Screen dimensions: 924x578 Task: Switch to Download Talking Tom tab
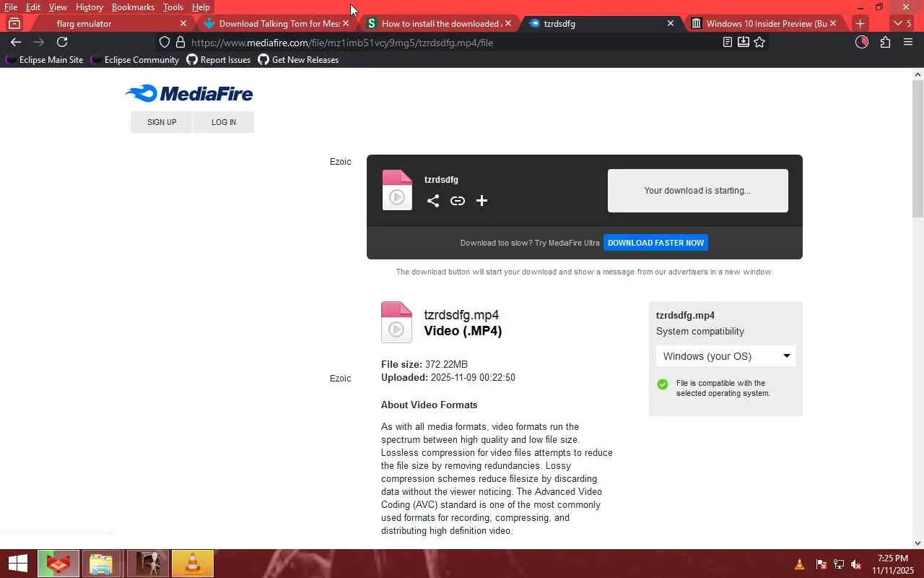[276, 24]
